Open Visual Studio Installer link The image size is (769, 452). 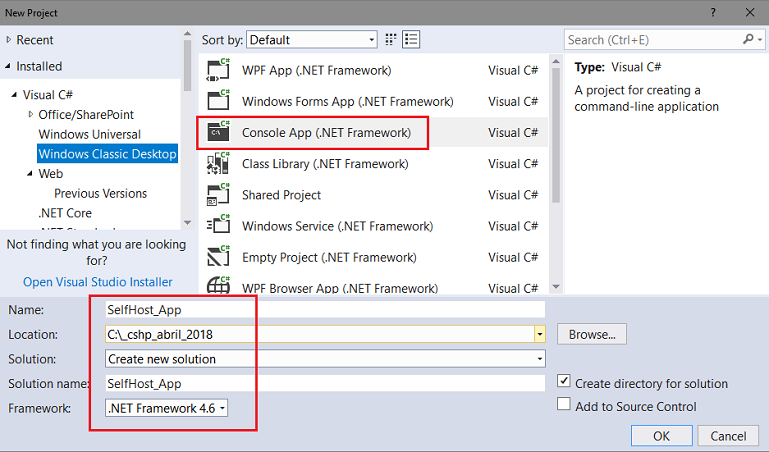pyautogui.click(x=98, y=282)
